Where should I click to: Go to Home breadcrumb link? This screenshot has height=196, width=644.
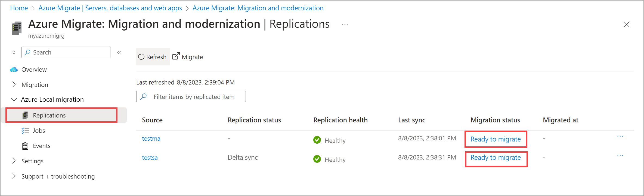point(19,8)
